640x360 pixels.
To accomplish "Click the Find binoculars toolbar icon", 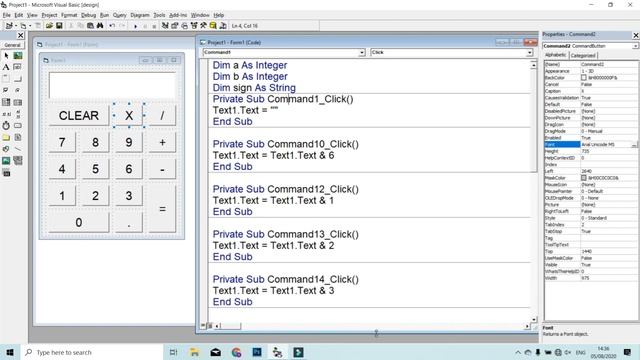I will coord(100,26).
